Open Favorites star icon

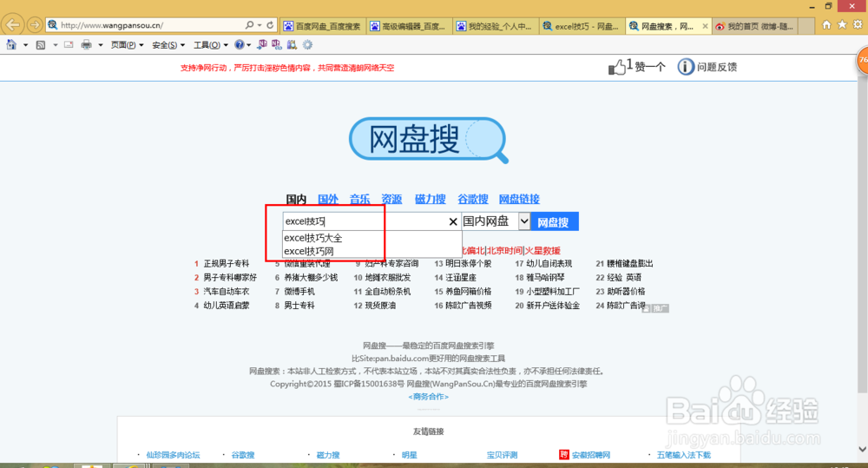pyautogui.click(x=842, y=24)
